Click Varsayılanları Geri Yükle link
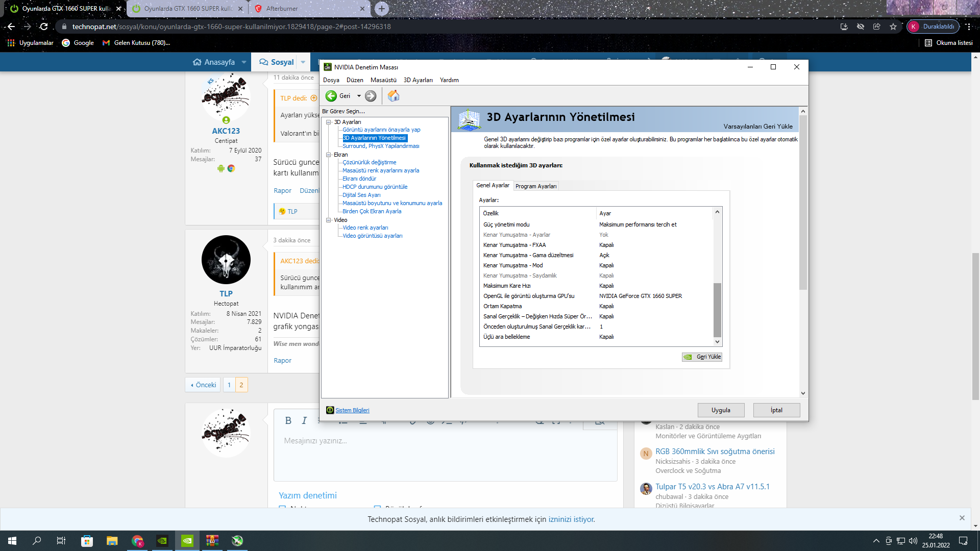This screenshot has width=980, height=551. coord(757,127)
